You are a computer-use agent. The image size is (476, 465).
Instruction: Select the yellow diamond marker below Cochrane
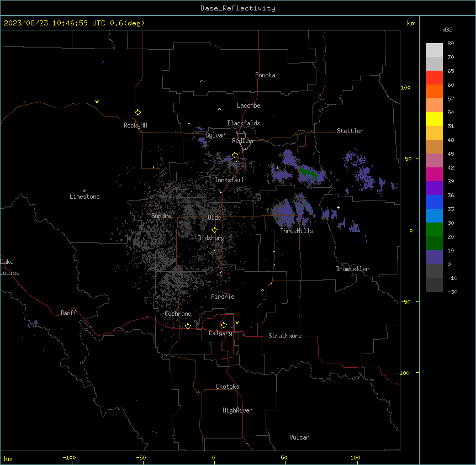[x=188, y=326]
